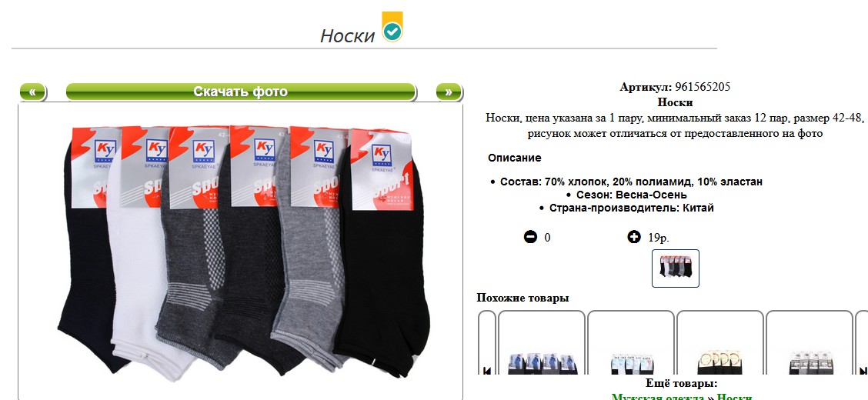
Task: Go to next photo with » button
Action: (449, 92)
